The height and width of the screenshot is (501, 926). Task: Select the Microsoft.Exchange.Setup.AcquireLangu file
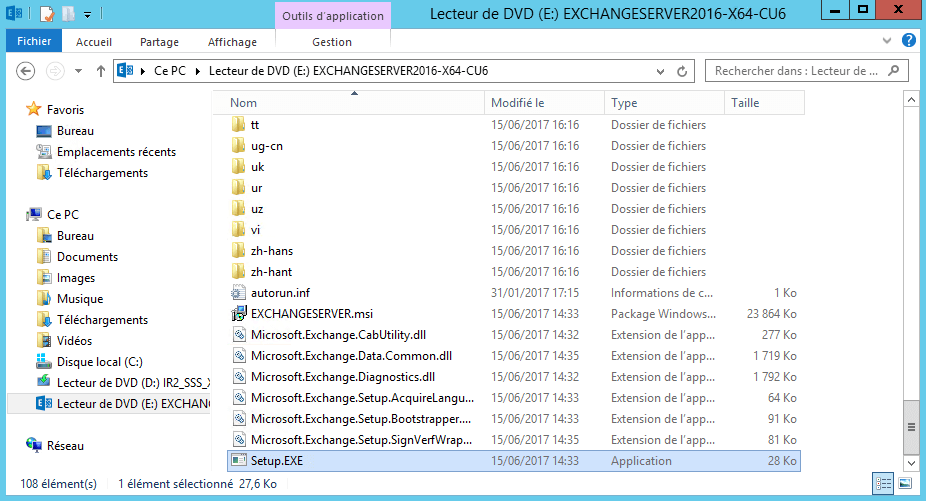362,398
